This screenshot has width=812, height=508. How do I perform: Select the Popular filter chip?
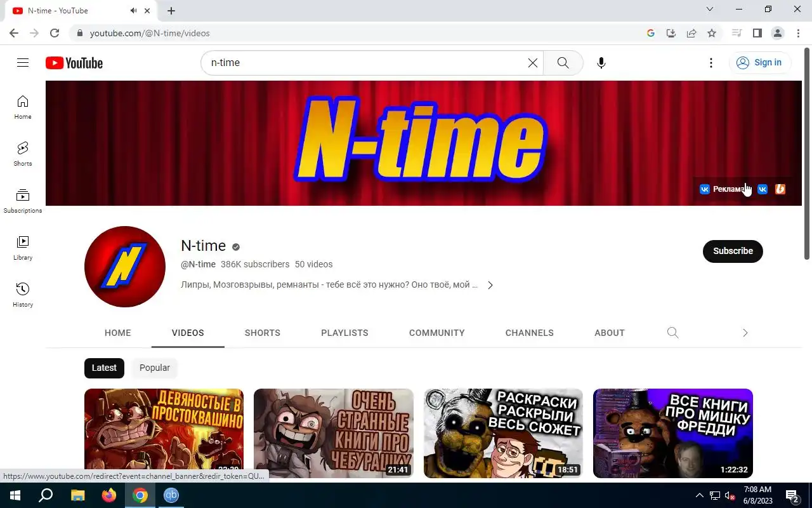pos(155,368)
